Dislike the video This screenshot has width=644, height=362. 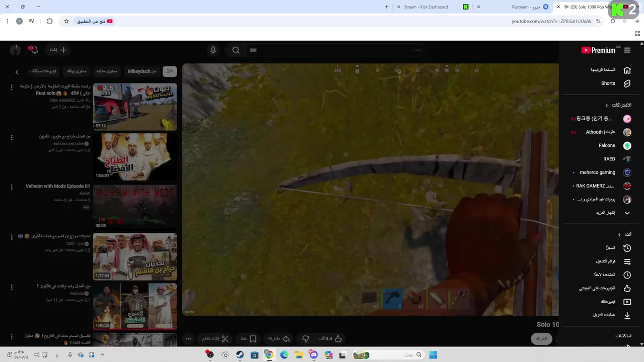tap(305, 339)
